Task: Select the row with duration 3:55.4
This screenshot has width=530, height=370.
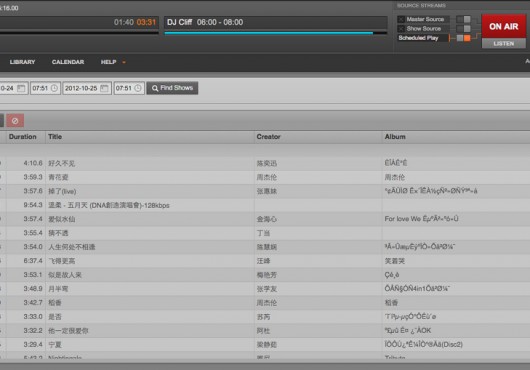Action: click(x=265, y=233)
